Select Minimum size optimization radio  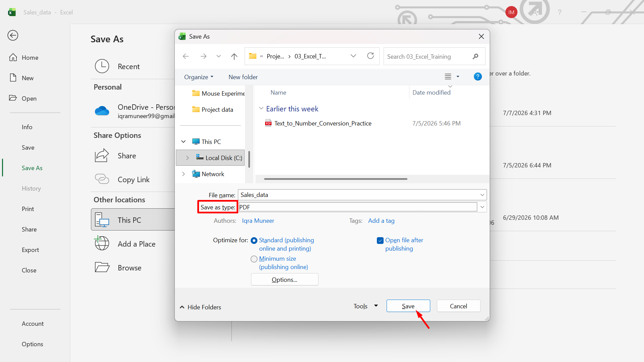pos(254,259)
